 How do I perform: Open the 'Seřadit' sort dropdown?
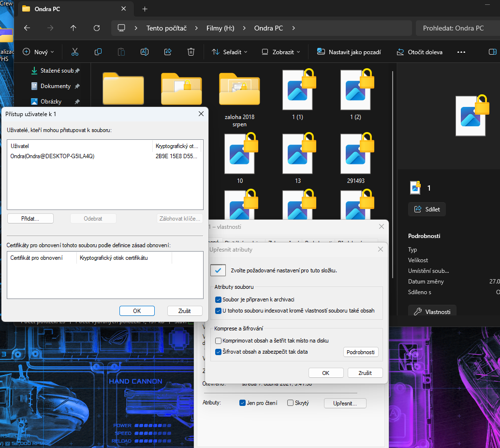(229, 52)
